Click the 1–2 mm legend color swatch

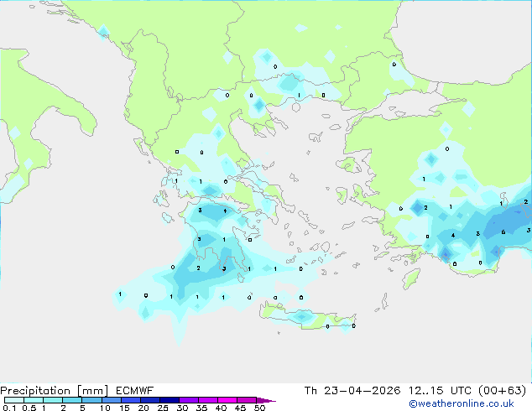click(x=53, y=400)
